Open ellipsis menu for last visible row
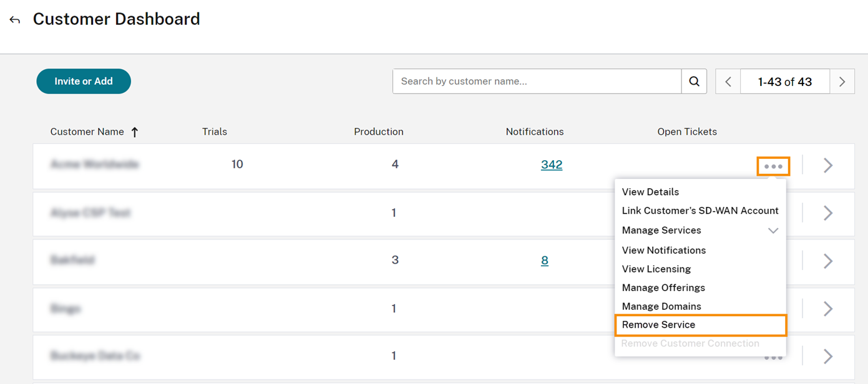Screen dimensions: 868x384 click(x=773, y=357)
